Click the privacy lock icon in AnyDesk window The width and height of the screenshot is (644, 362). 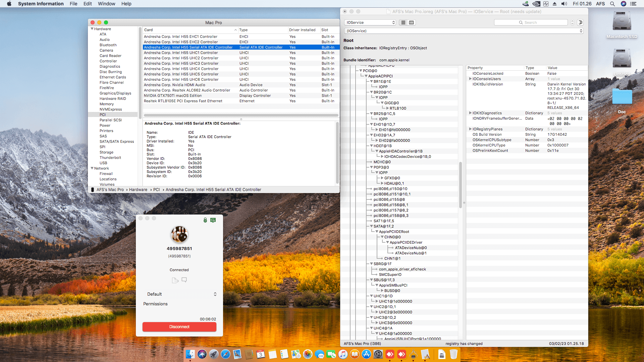tap(205, 220)
